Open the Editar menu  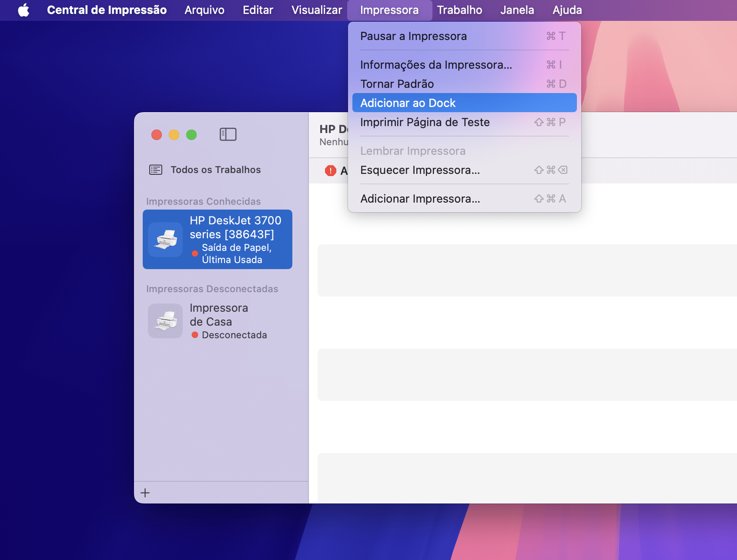(258, 10)
